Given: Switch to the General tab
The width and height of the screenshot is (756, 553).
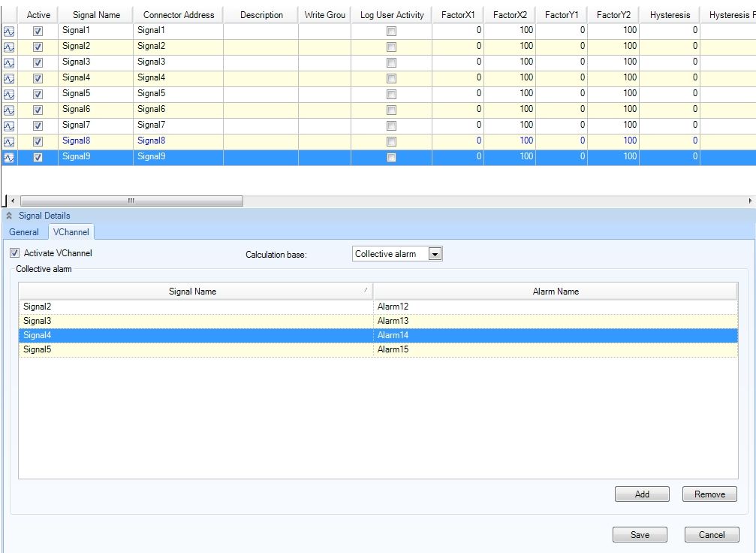Looking at the screenshot, I should (24, 232).
